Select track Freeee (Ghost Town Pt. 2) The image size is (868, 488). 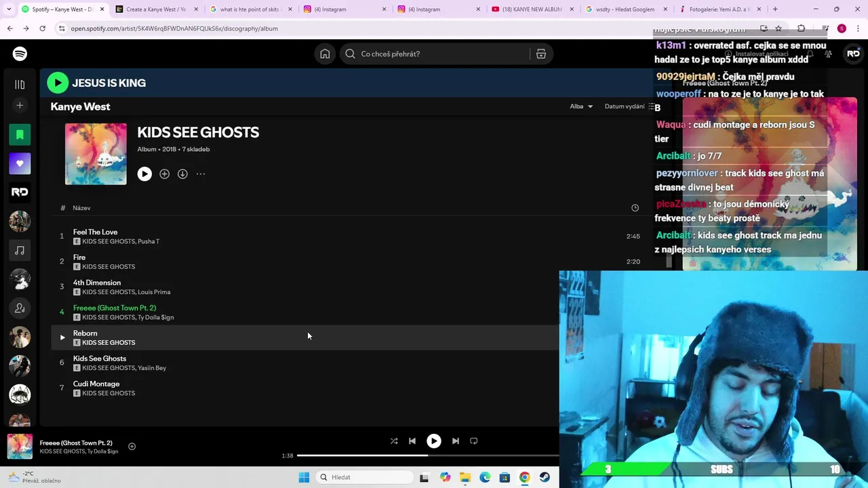point(115,308)
